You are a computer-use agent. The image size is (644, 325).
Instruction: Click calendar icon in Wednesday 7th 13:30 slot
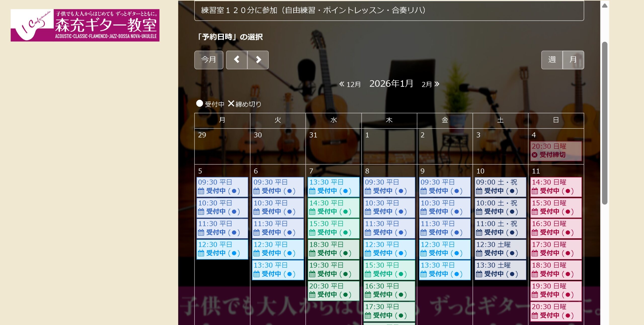312,191
